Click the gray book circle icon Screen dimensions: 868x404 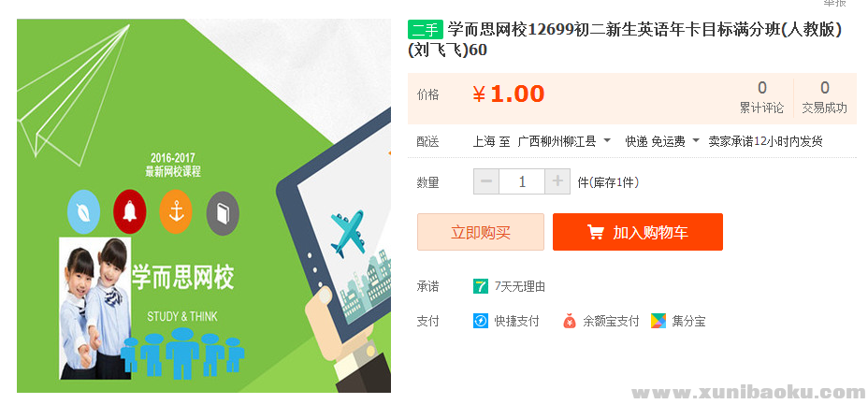coord(223,213)
